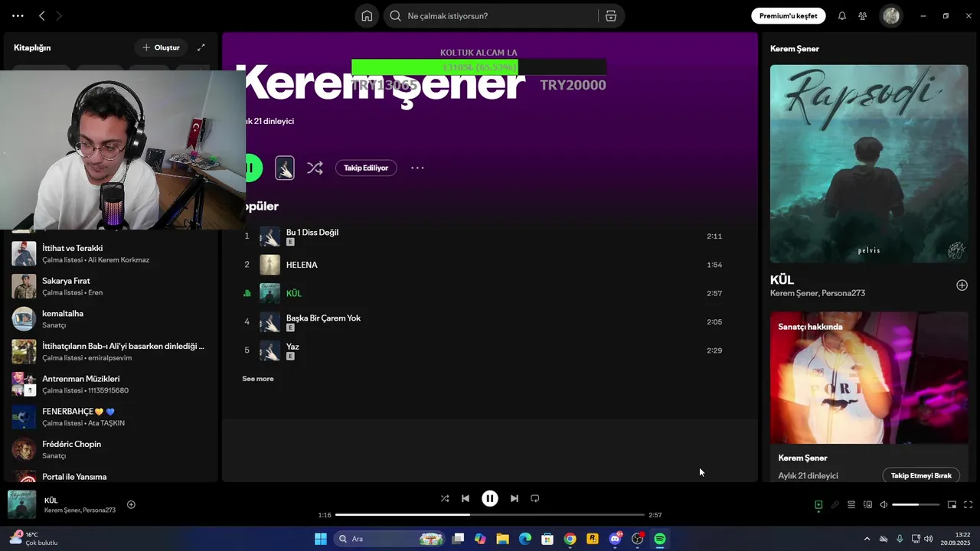Open Google Chrome from taskbar
This screenshot has width=980, height=551.
pos(570,539)
